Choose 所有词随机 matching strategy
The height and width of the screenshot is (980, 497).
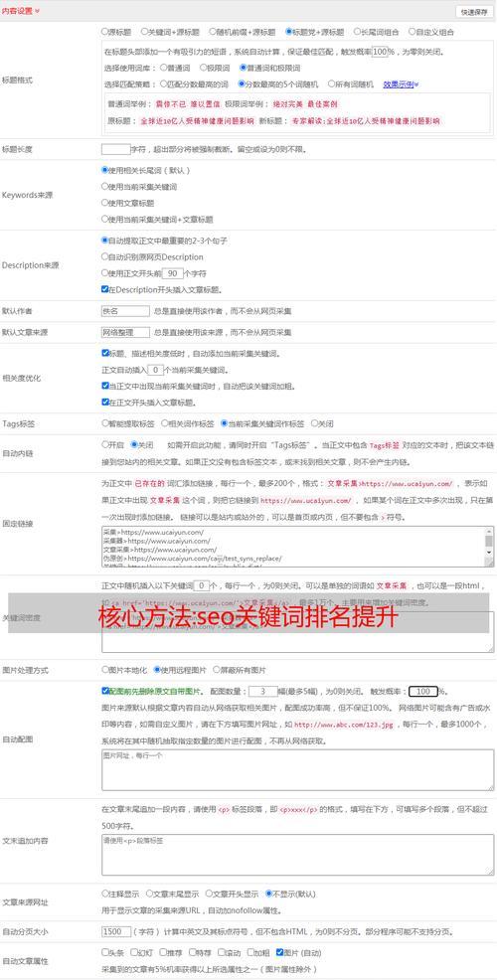click(331, 83)
